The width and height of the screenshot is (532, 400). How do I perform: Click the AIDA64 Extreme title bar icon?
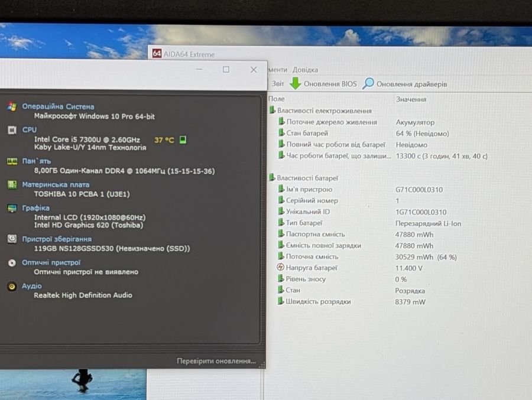point(157,54)
